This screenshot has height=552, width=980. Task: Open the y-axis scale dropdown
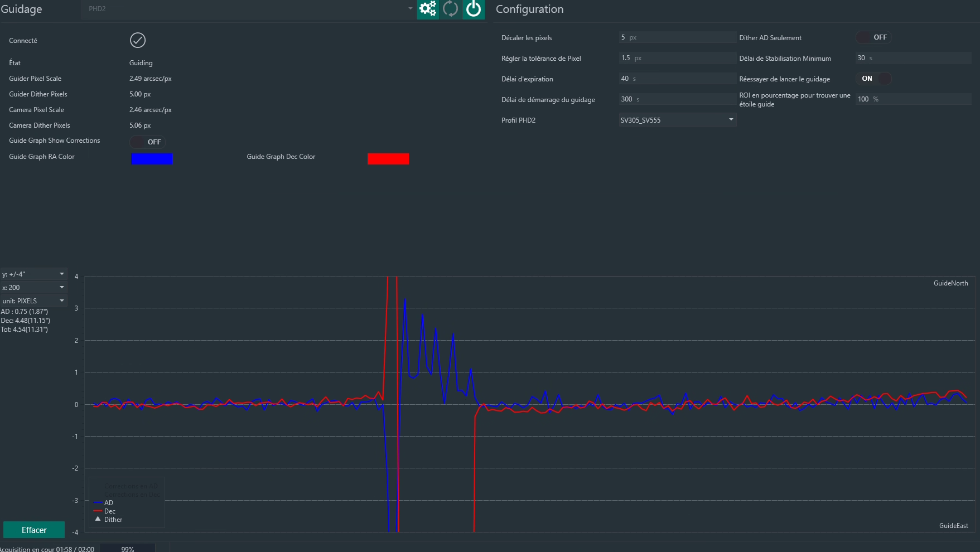33,274
